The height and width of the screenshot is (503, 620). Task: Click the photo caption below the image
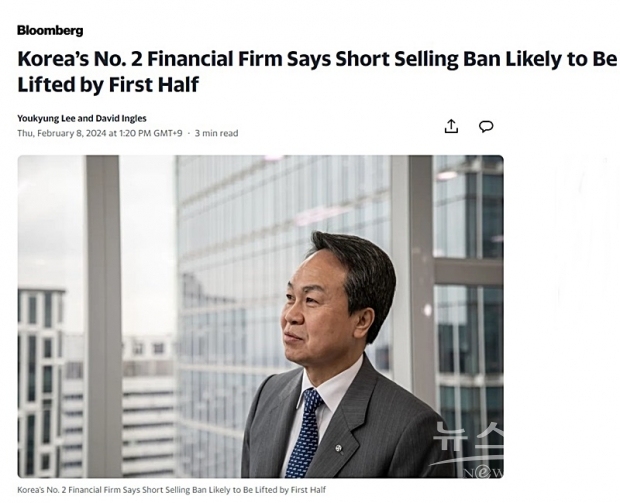tap(171, 490)
